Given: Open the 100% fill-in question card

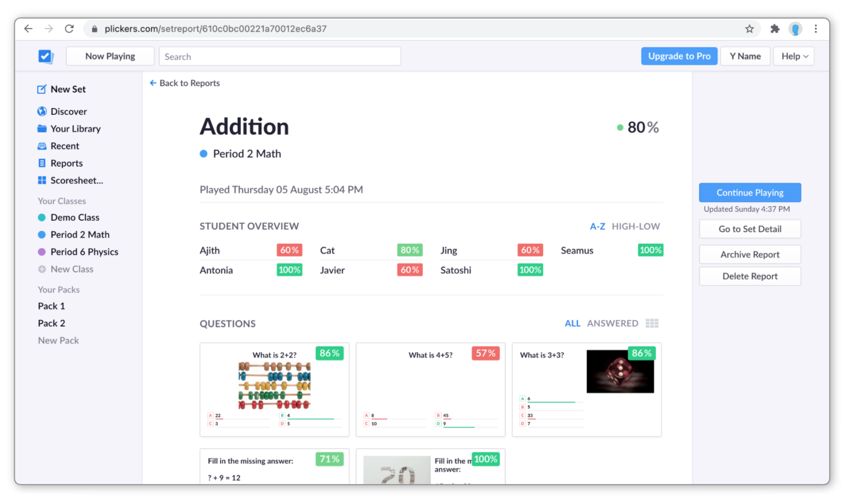Looking at the screenshot, I should click(431, 467).
